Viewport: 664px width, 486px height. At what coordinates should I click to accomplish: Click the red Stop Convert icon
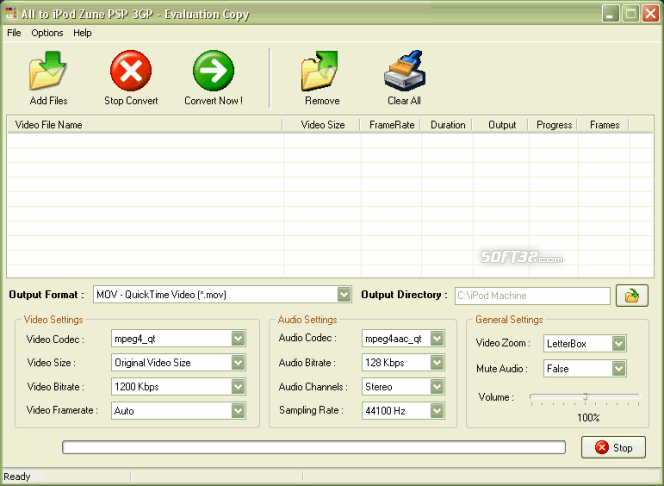click(x=131, y=70)
